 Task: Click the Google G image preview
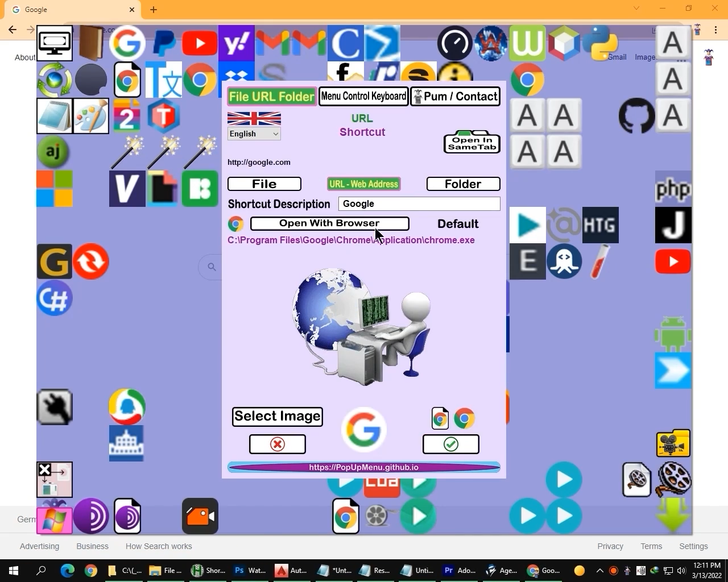pyautogui.click(x=364, y=430)
